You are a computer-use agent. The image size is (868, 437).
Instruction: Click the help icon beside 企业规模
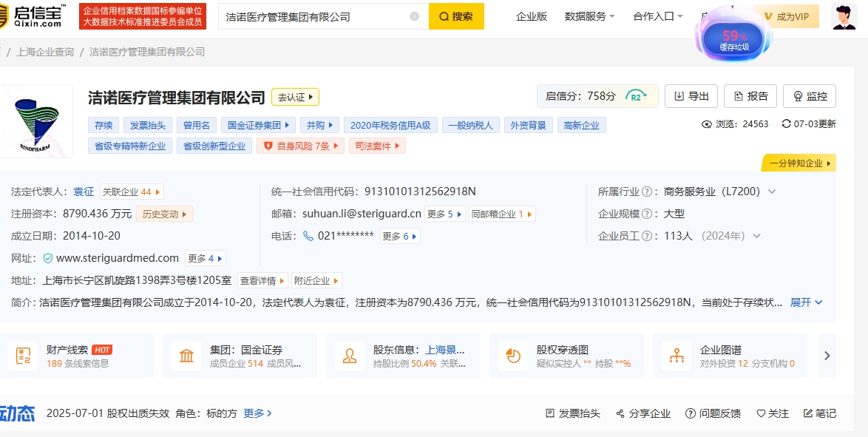tap(646, 214)
